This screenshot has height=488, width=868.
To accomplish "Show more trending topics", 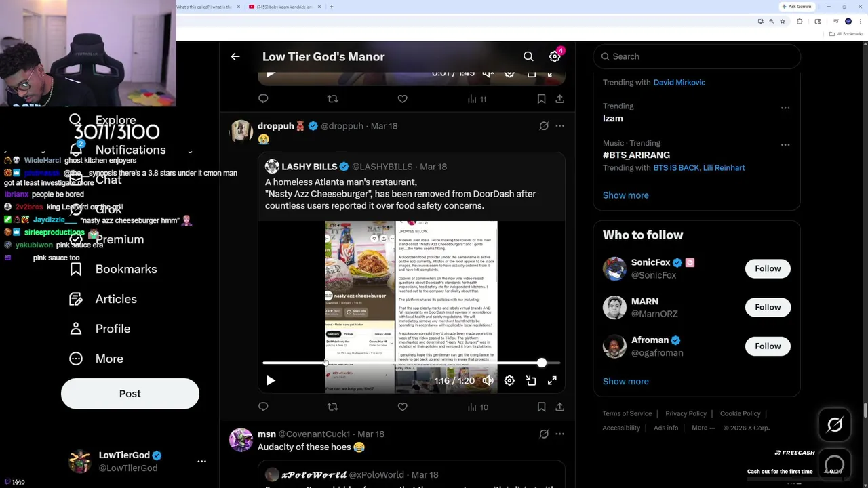I will (x=625, y=195).
